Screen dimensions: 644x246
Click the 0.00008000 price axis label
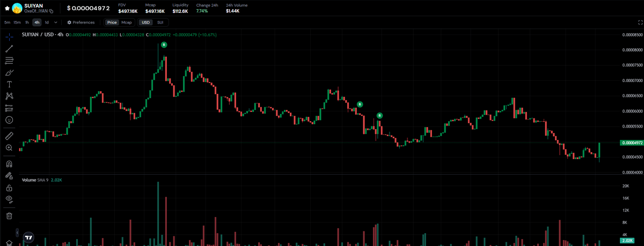(x=632, y=50)
